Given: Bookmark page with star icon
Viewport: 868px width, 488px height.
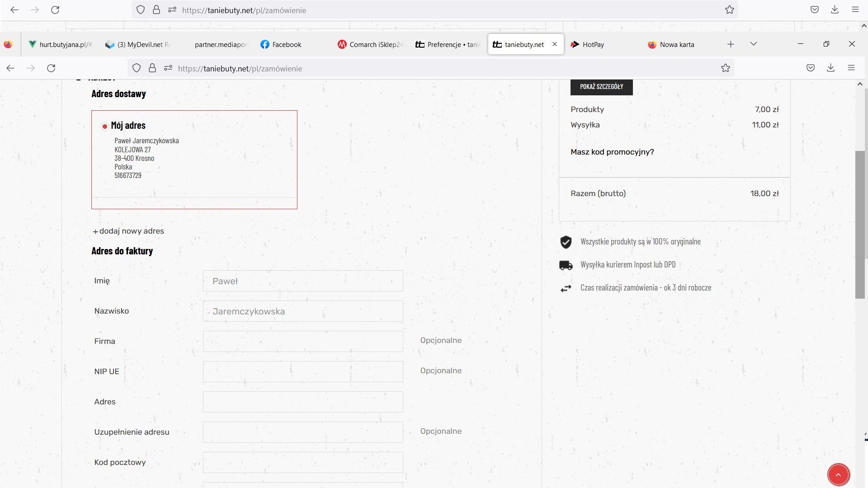Looking at the screenshot, I should pyautogui.click(x=725, y=68).
